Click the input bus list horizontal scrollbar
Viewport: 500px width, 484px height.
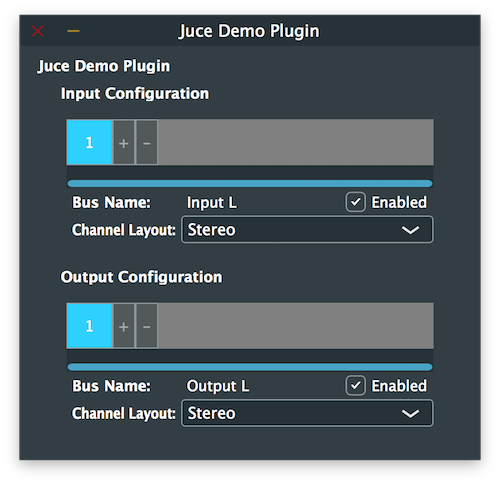tap(250, 184)
